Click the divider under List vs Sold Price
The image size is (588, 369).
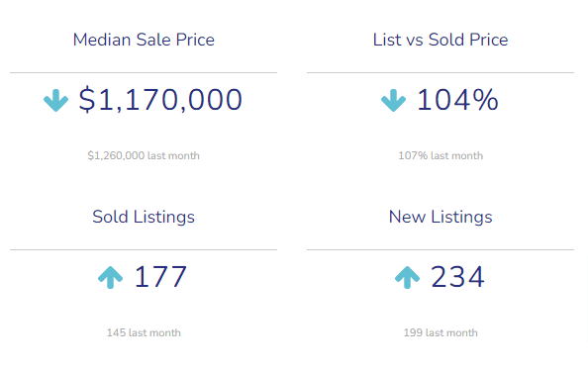click(441, 72)
